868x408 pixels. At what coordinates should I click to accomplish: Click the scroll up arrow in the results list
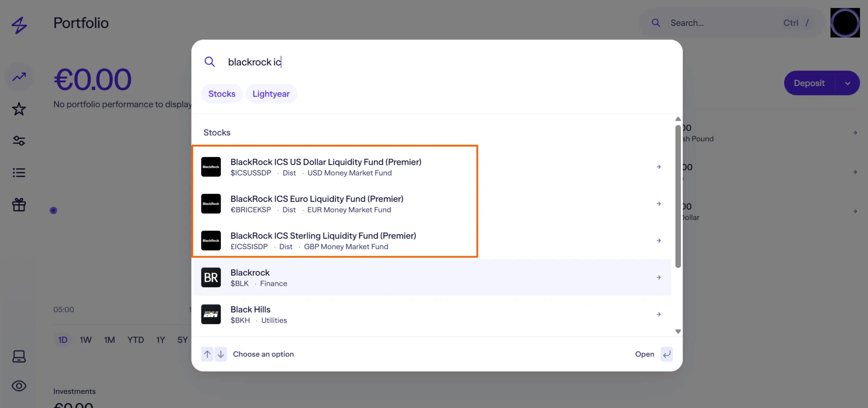pos(678,119)
